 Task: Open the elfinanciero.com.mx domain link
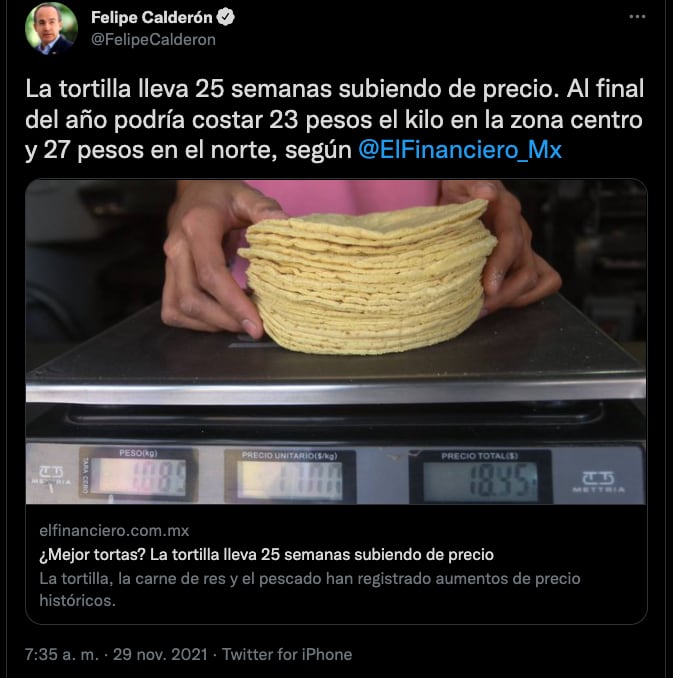click(114, 530)
